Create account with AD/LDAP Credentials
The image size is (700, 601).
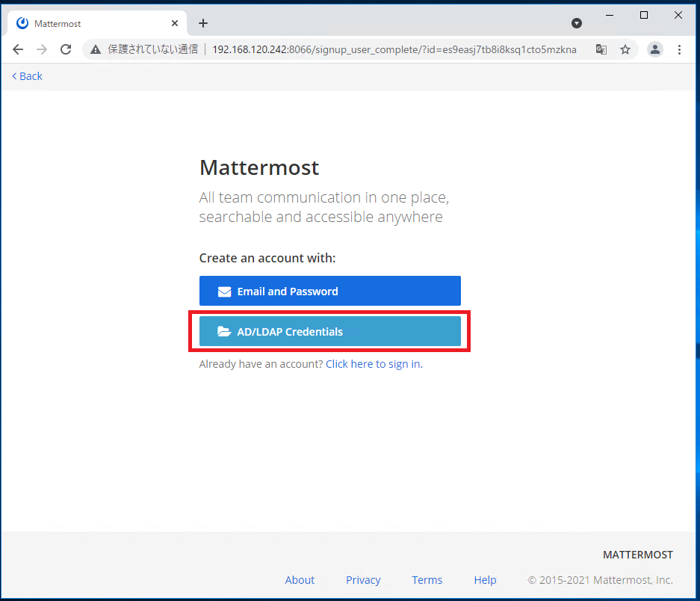click(330, 331)
